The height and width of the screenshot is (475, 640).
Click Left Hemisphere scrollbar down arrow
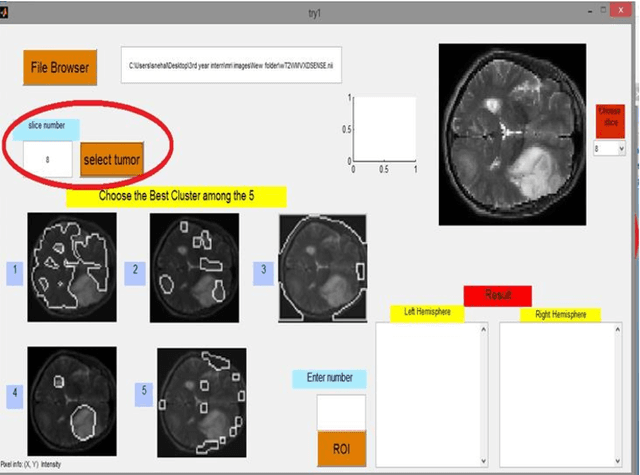(x=484, y=461)
